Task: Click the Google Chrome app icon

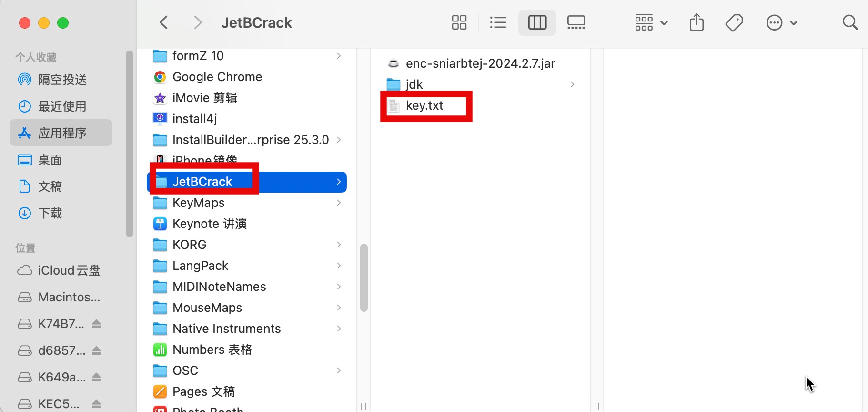Action: (160, 77)
